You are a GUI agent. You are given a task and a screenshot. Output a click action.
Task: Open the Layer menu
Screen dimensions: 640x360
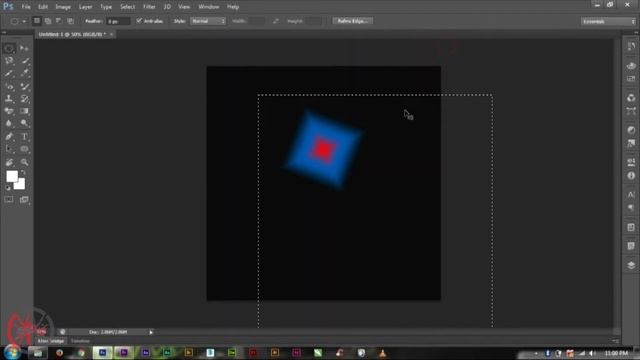pyautogui.click(x=85, y=7)
